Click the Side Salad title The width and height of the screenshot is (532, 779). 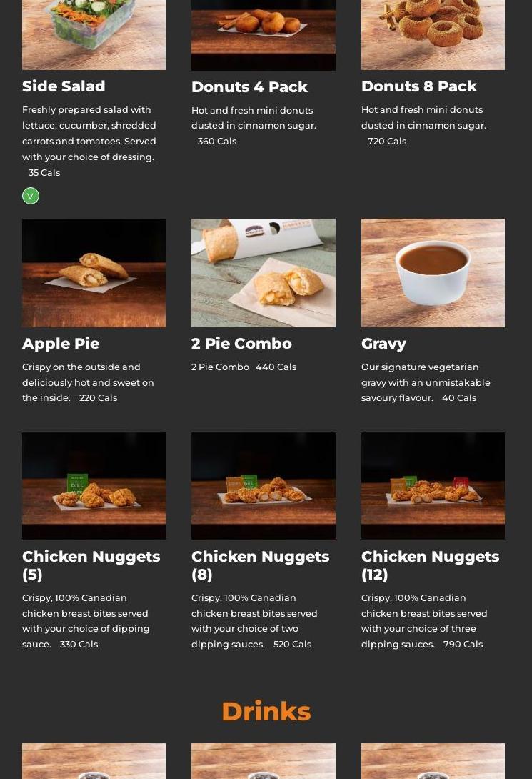point(64,86)
